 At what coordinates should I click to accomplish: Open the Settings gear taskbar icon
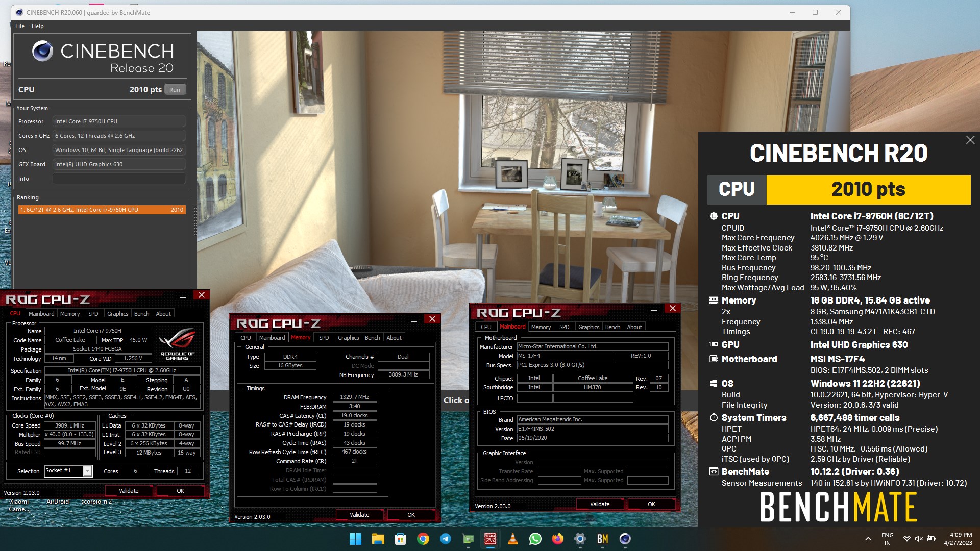pos(580,539)
